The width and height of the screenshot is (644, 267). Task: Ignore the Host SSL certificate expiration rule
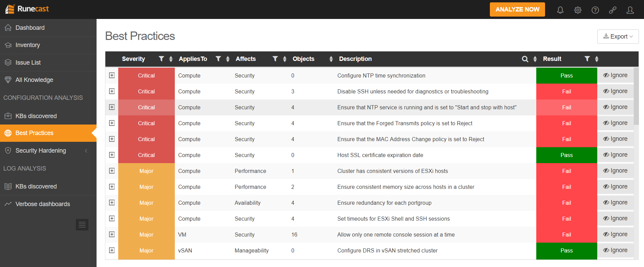coord(615,155)
